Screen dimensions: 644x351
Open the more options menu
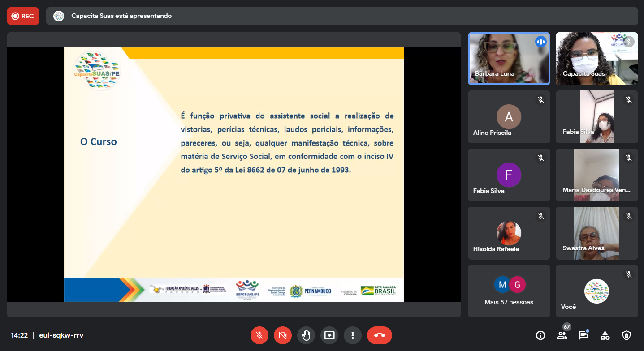(353, 335)
